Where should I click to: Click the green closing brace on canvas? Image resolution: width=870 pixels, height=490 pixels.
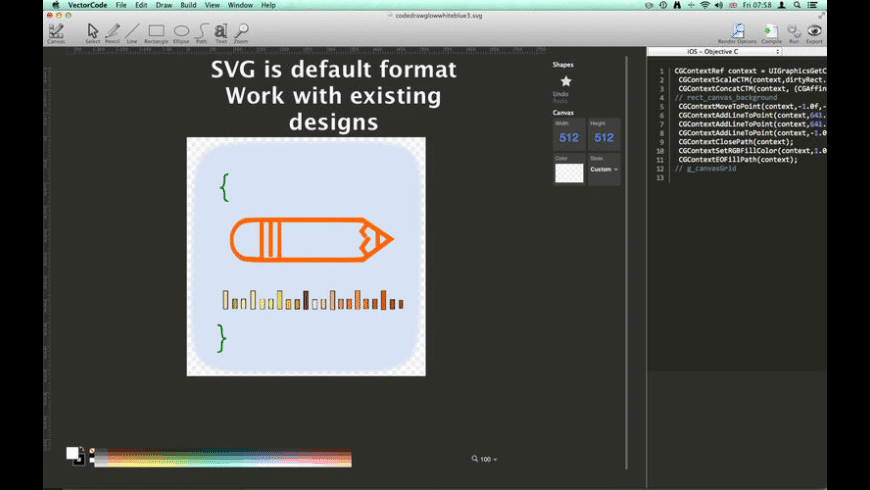(221, 338)
